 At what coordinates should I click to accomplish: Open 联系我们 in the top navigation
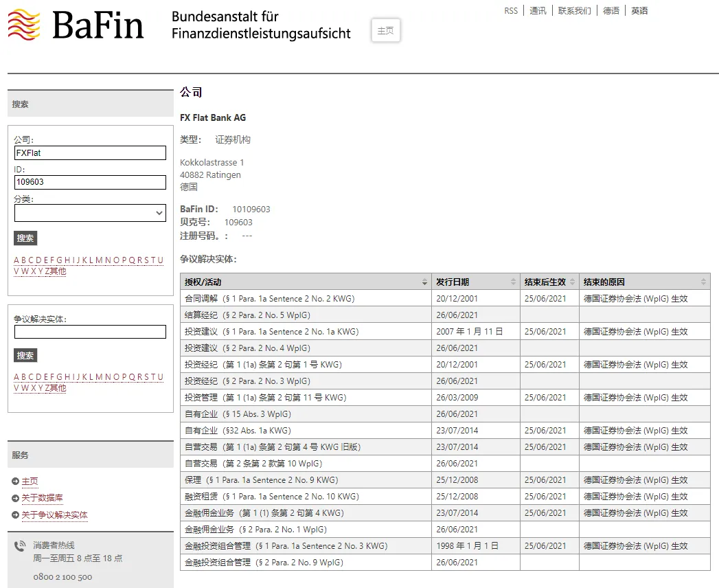click(x=575, y=10)
